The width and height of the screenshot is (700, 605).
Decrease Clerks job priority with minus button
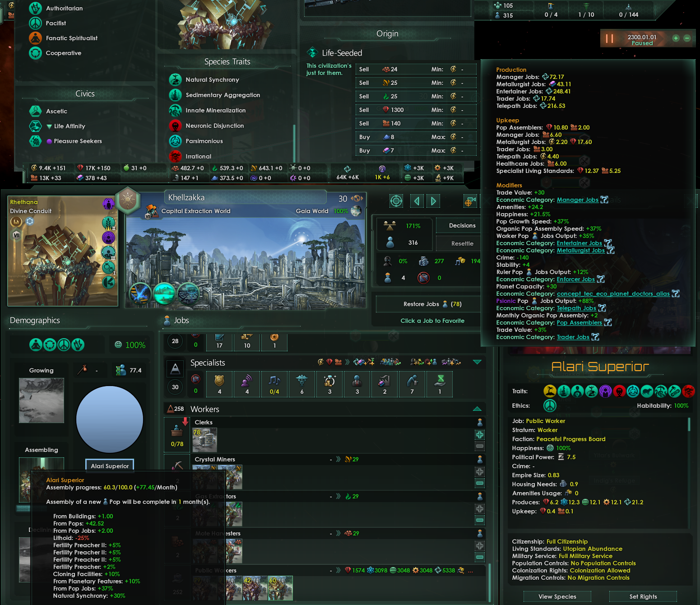pyautogui.click(x=480, y=446)
